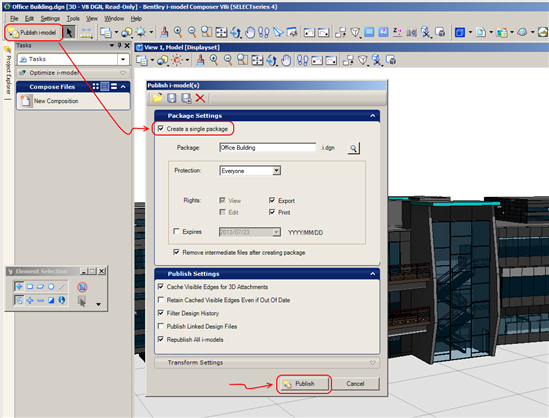Click New Composition in Compose Files
549x418 pixels.
click(x=56, y=101)
